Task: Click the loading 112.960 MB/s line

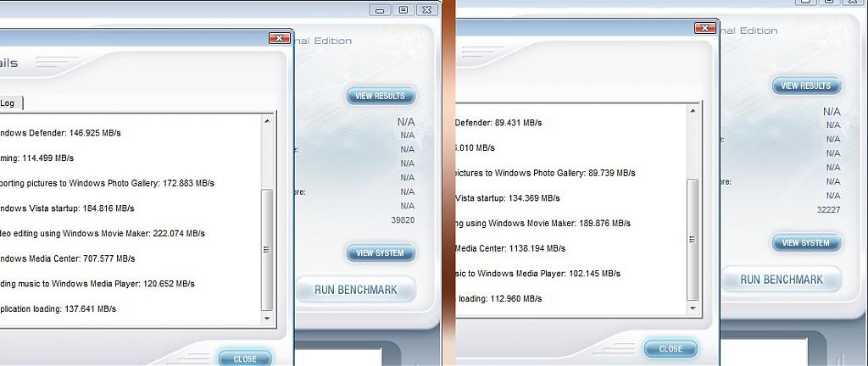Action: (x=498, y=298)
